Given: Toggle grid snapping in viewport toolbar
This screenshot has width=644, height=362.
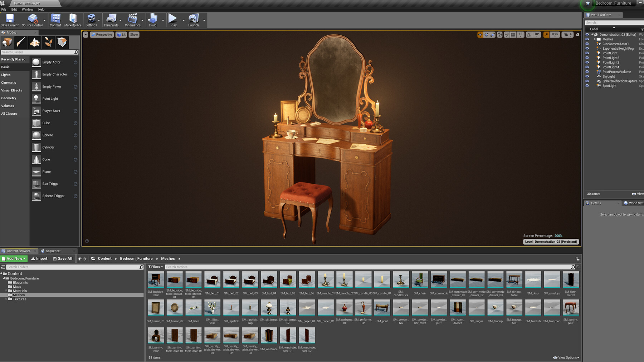Looking at the screenshot, I should (x=513, y=35).
